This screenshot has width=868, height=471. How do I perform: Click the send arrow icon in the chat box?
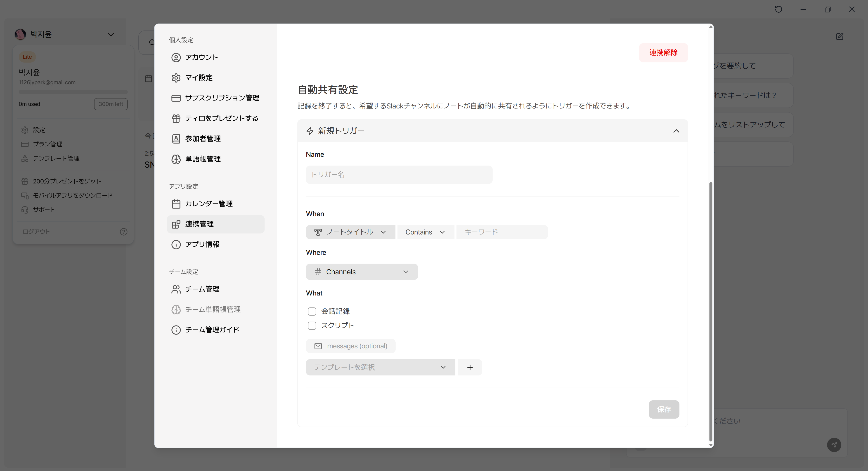pos(834,445)
